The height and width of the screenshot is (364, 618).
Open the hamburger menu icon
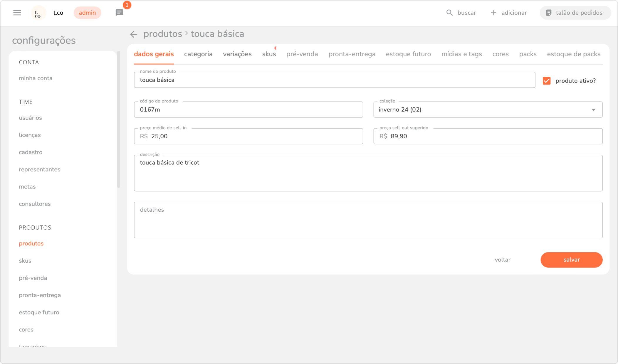pyautogui.click(x=17, y=13)
